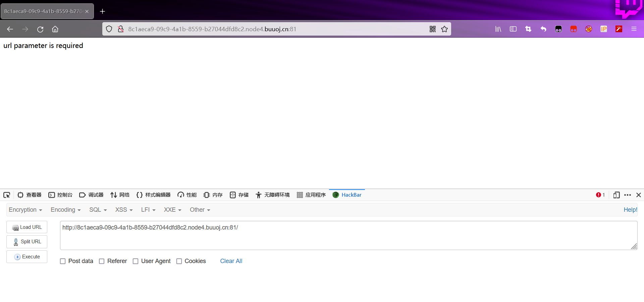This screenshot has width=644, height=302.
Task: Enable the Post data checkbox
Action: [63, 261]
